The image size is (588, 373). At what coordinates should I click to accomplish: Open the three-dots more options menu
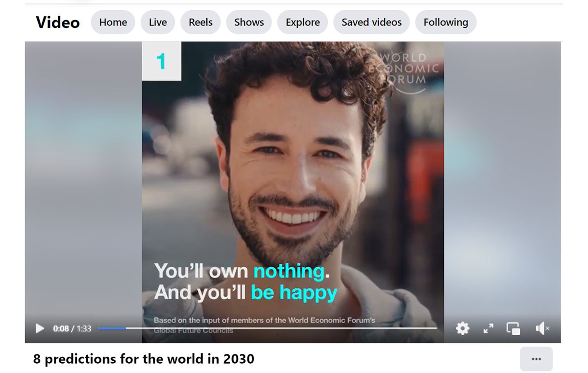[536, 359]
